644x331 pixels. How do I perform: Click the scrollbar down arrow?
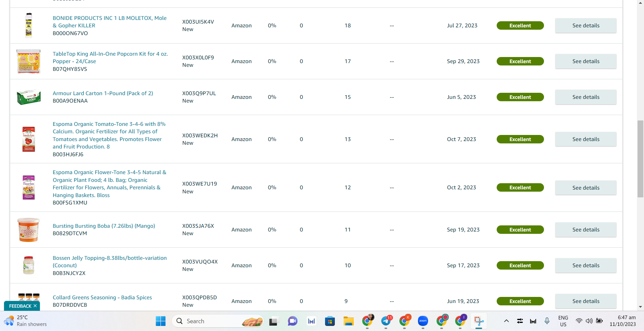click(x=640, y=307)
